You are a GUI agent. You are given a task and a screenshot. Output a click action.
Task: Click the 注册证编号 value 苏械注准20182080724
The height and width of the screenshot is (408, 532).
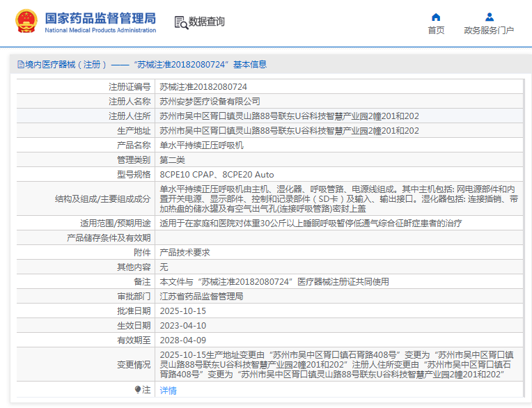tap(203, 87)
